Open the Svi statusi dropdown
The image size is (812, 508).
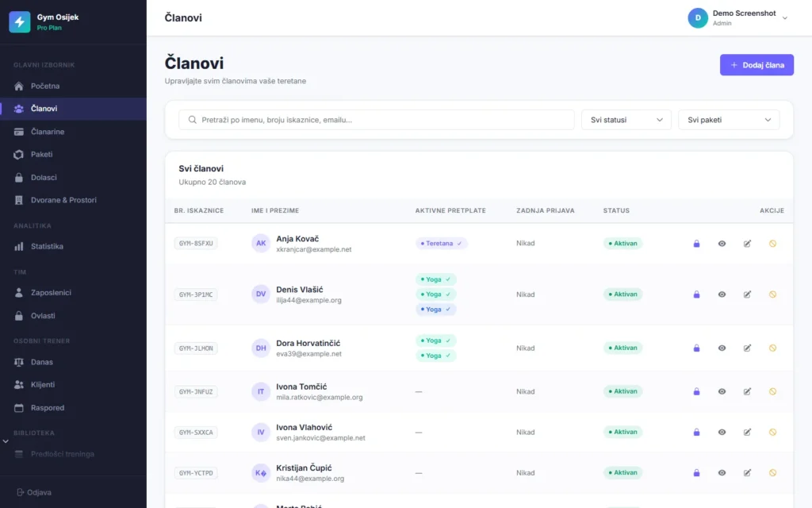(x=626, y=120)
